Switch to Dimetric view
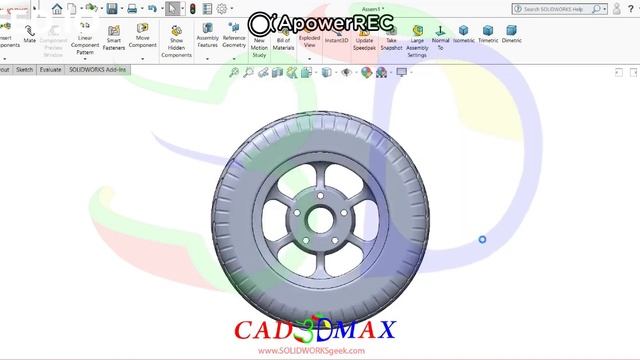The image size is (640, 360). point(511,34)
